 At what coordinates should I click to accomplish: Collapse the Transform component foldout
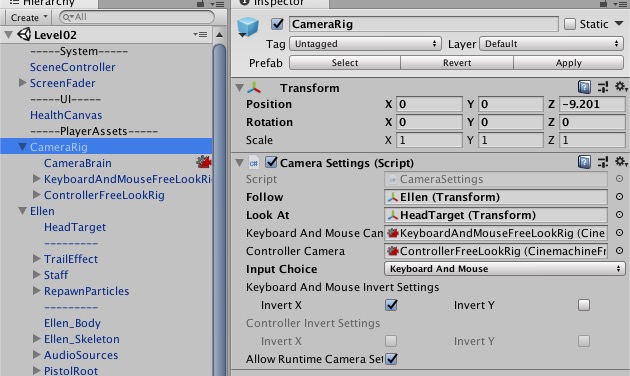click(240, 87)
